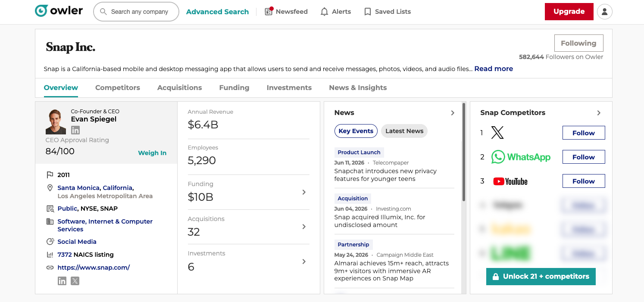
Task: Focus the Search any company field
Action: [x=136, y=12]
